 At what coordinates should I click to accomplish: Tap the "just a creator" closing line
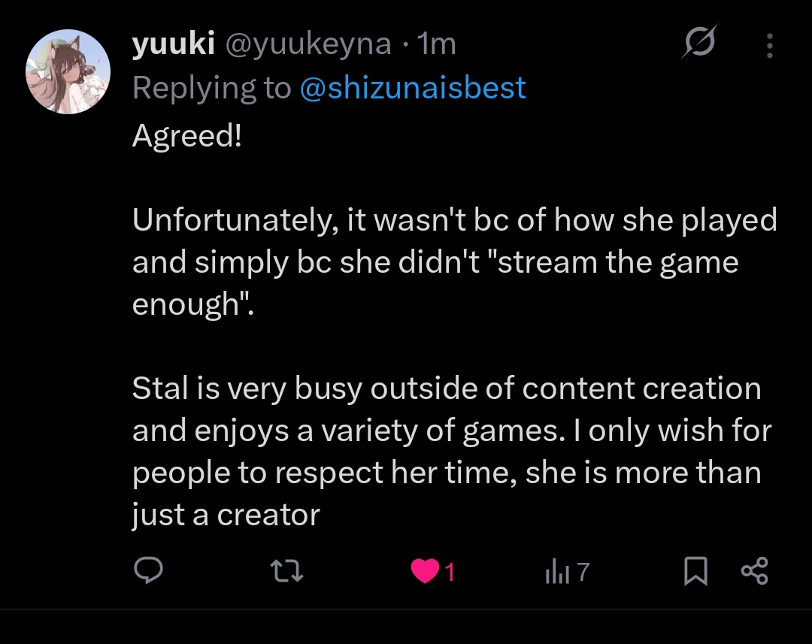pyautogui.click(x=226, y=515)
